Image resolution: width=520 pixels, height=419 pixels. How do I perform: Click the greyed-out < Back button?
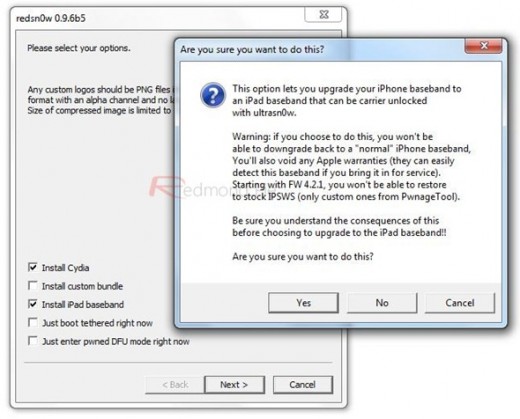coord(175,385)
